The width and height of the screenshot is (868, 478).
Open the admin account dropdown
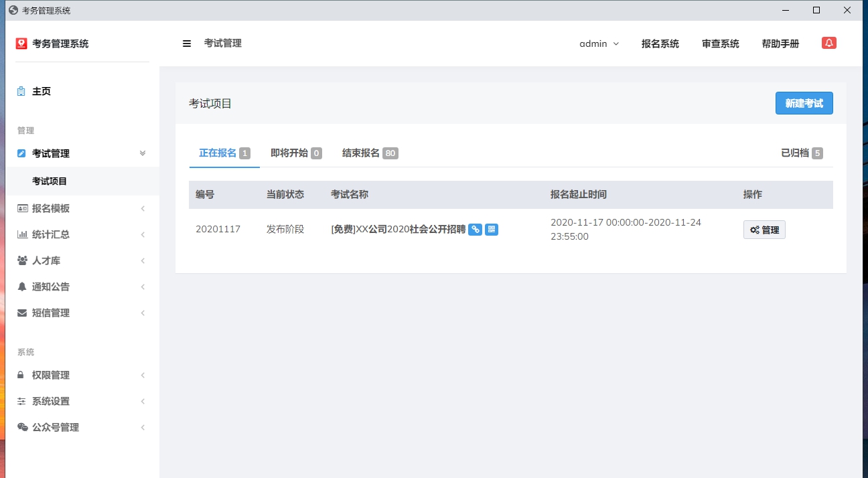(598, 44)
